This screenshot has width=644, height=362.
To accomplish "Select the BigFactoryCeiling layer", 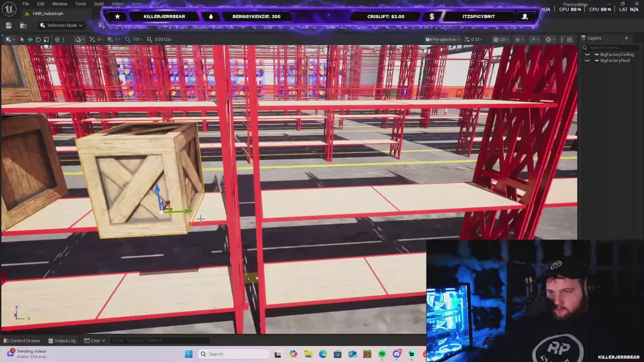I will [x=616, y=54].
